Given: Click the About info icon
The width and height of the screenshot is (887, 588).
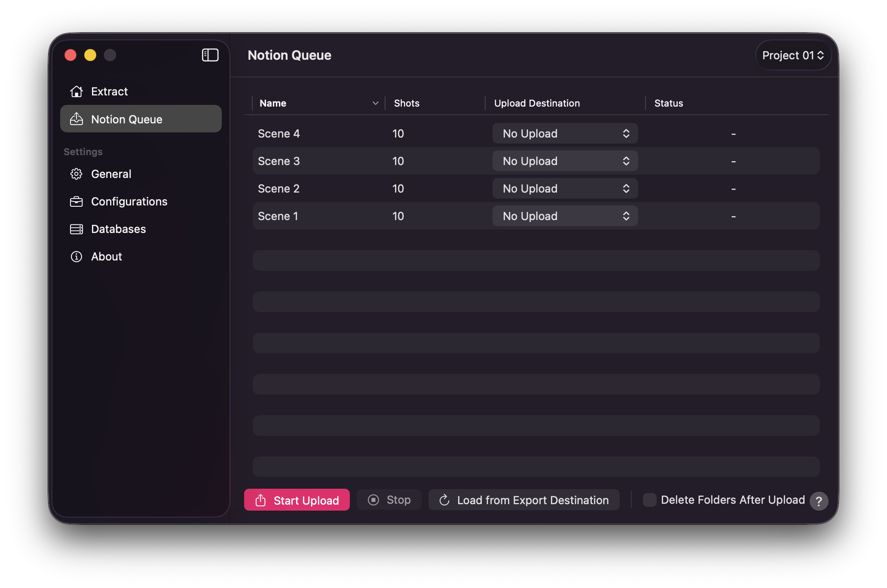Looking at the screenshot, I should 76,257.
